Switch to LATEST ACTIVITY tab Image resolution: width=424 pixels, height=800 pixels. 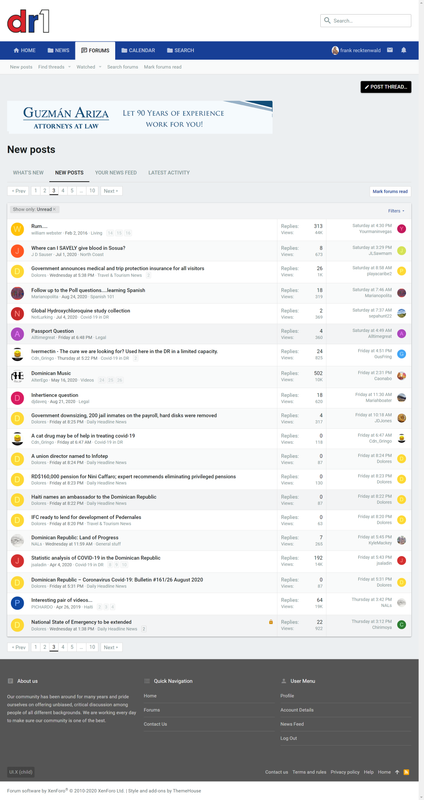click(x=169, y=173)
